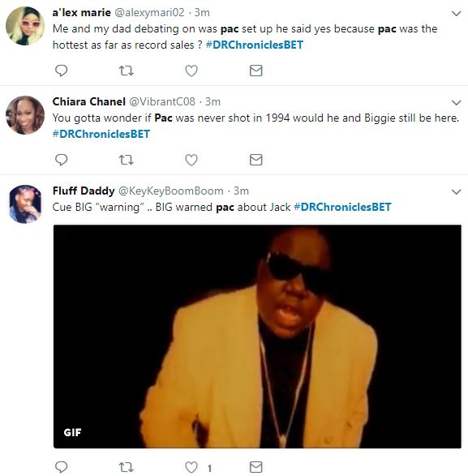Open @VibrantC08 profile handle
This screenshot has height=476, width=468.
(162, 101)
